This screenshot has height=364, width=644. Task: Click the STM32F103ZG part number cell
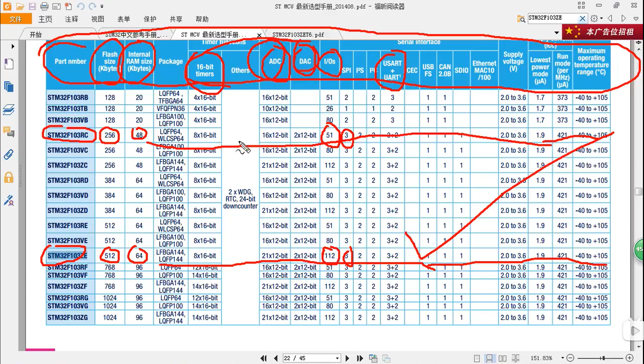click(70, 318)
